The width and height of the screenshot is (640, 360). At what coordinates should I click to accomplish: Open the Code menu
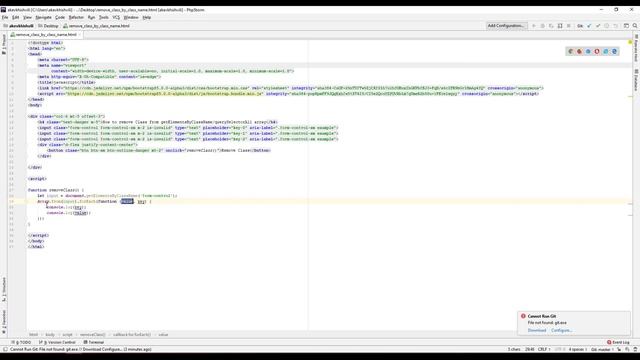coord(60,18)
